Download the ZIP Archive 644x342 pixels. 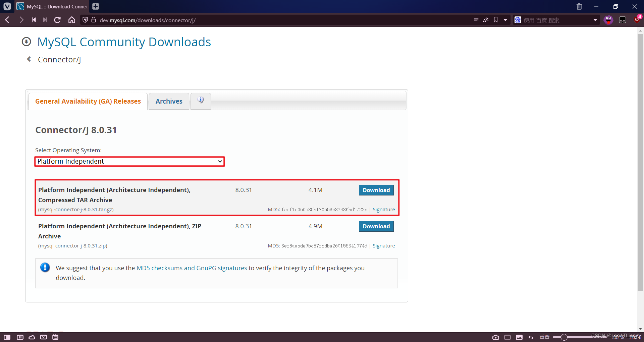pyautogui.click(x=376, y=226)
